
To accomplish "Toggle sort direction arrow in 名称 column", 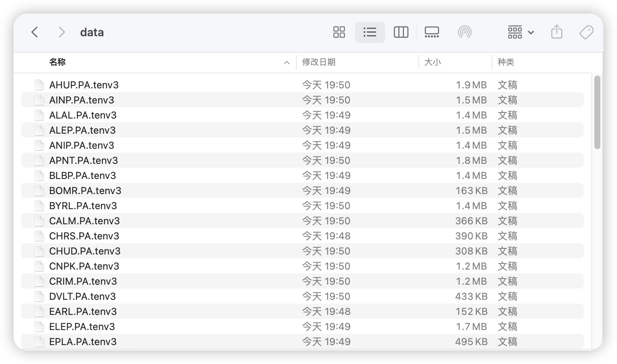I will point(287,63).
